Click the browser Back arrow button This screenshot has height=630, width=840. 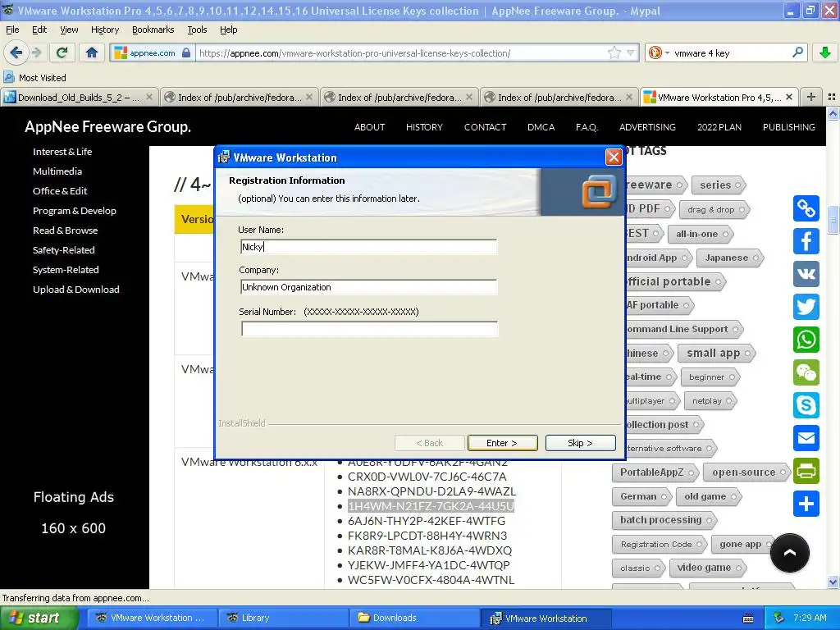click(x=16, y=52)
